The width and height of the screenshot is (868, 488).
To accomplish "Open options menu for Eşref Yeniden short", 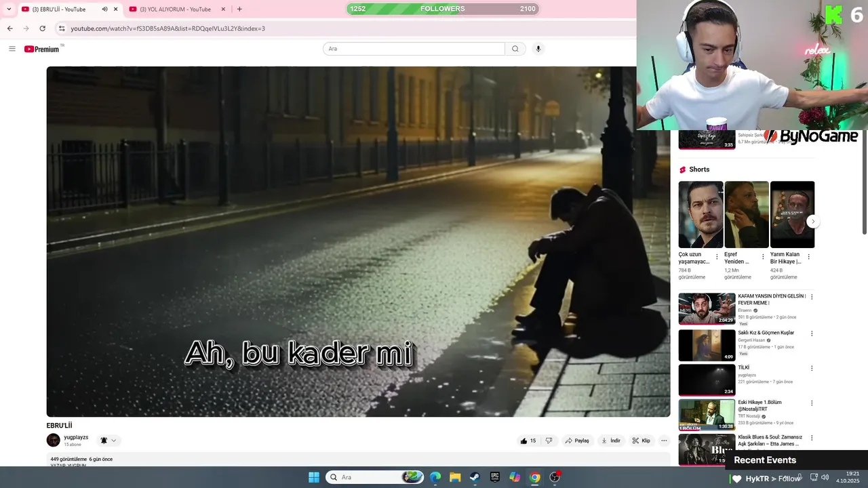I will click(763, 257).
